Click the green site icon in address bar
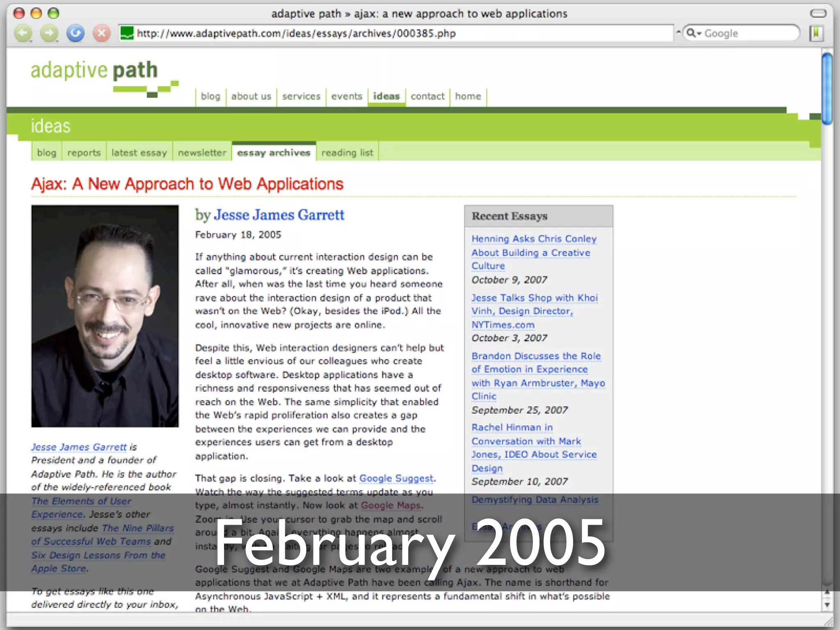 127,33
